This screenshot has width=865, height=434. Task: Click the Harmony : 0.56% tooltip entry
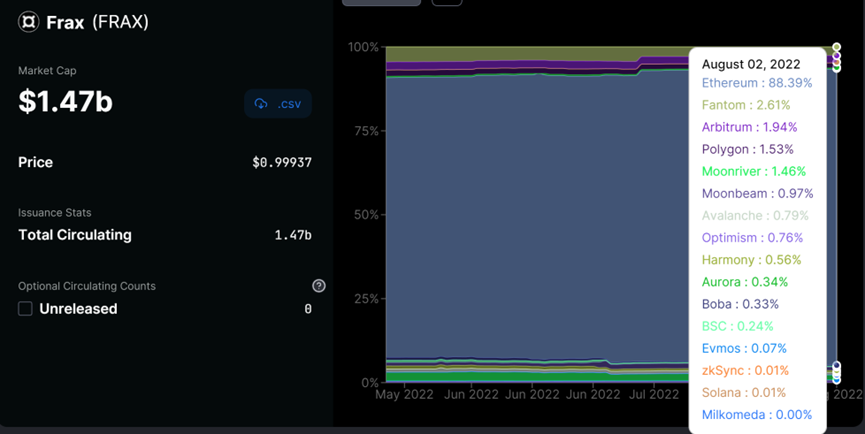tap(751, 260)
